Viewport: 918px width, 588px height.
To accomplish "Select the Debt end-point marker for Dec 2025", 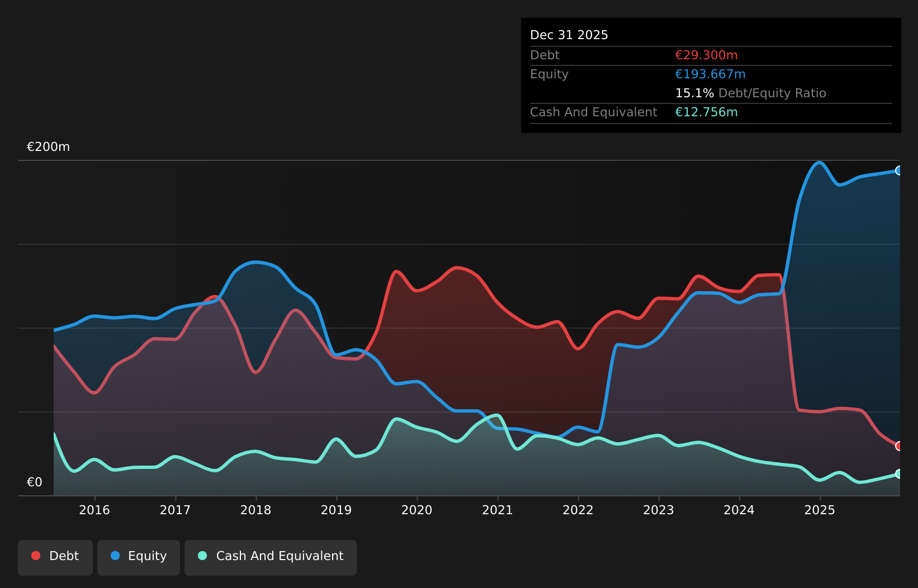I will [899, 446].
